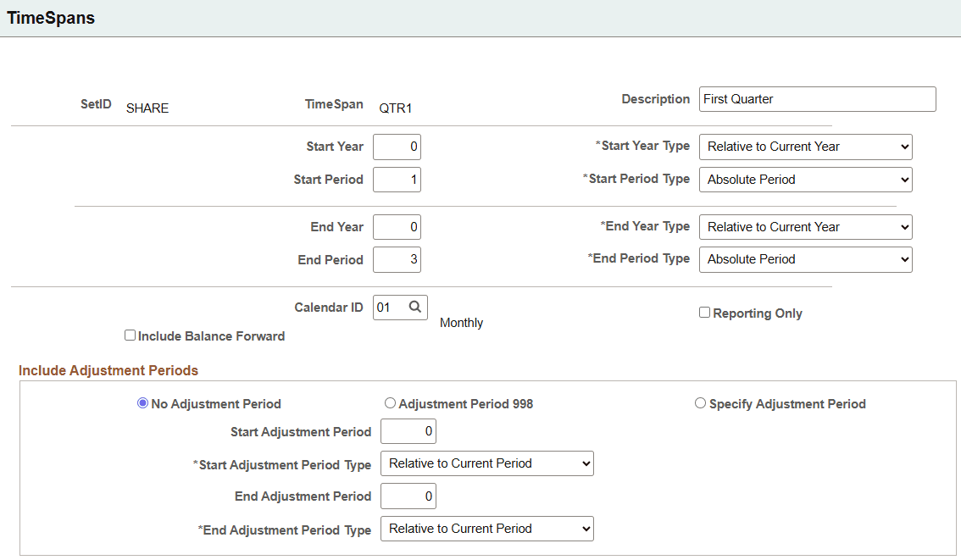The width and height of the screenshot is (961, 560).
Task: Choose the Adjustment Period 998 radio option
Action: [x=390, y=403]
